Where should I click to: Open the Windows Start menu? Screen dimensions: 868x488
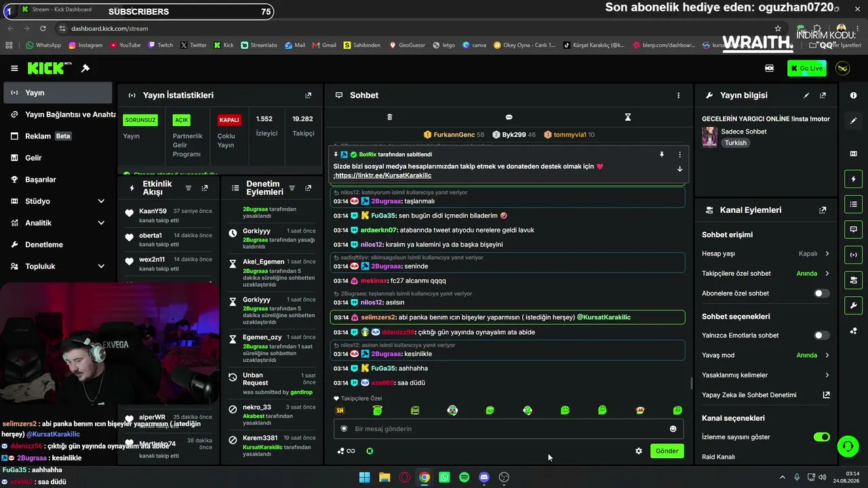pos(364,477)
